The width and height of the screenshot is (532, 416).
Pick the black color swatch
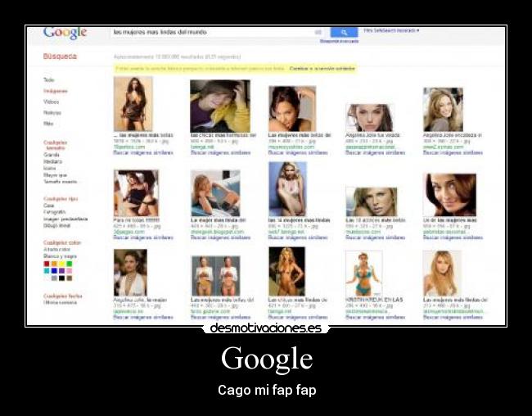click(x=61, y=278)
